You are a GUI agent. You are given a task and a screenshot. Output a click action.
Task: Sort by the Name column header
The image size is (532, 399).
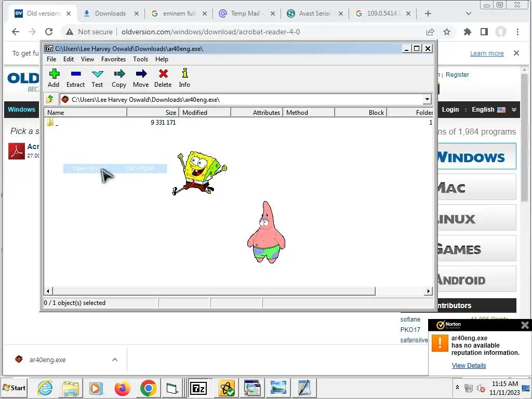point(86,112)
